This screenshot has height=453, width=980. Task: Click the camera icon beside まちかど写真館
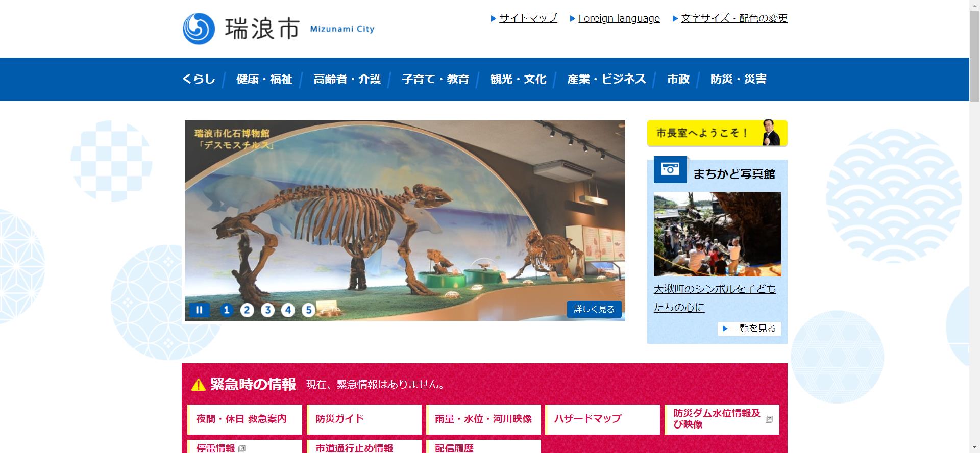click(x=670, y=169)
